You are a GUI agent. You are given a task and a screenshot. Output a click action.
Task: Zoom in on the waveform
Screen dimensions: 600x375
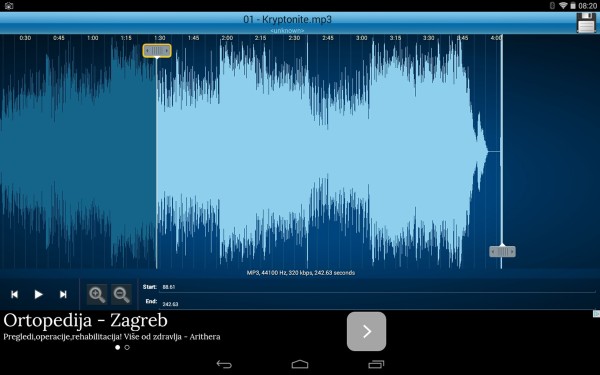tap(97, 295)
